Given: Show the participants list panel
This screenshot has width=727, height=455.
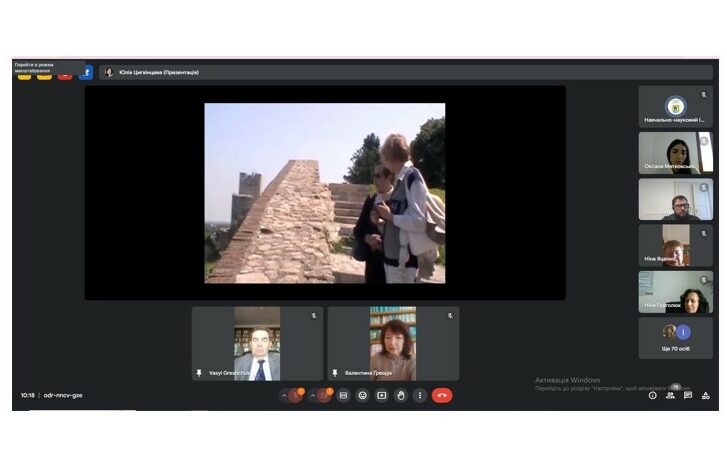Looking at the screenshot, I should pyautogui.click(x=670, y=395).
